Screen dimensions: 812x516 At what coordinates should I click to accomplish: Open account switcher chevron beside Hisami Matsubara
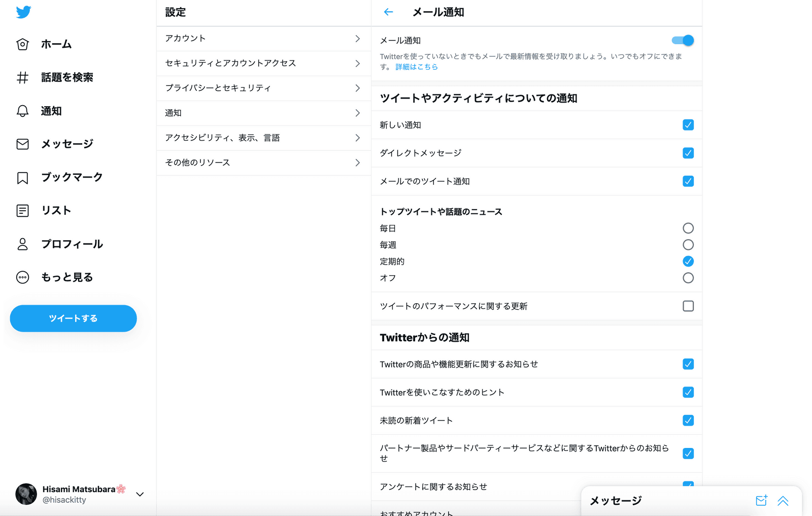(x=140, y=494)
